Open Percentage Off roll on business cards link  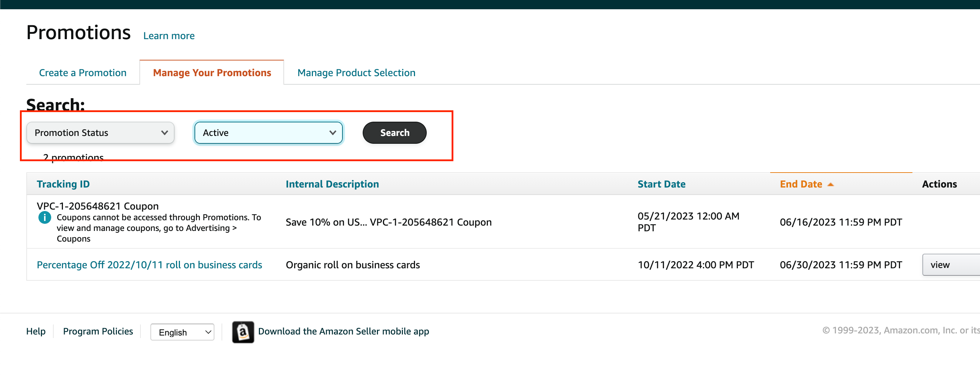click(x=149, y=265)
